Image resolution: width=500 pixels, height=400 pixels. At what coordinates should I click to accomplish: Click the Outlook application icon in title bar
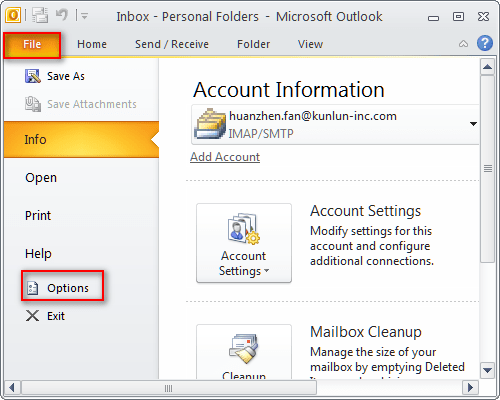pos(13,15)
